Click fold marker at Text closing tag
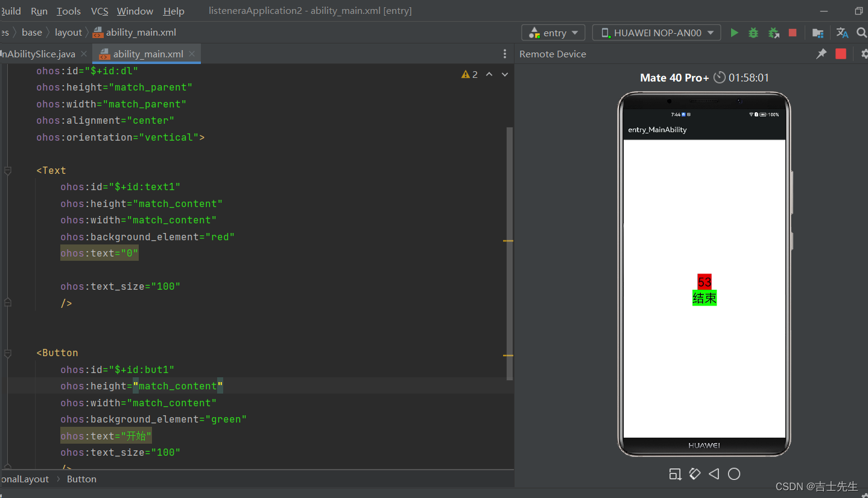Screen dimensions: 868x498 click(8, 303)
